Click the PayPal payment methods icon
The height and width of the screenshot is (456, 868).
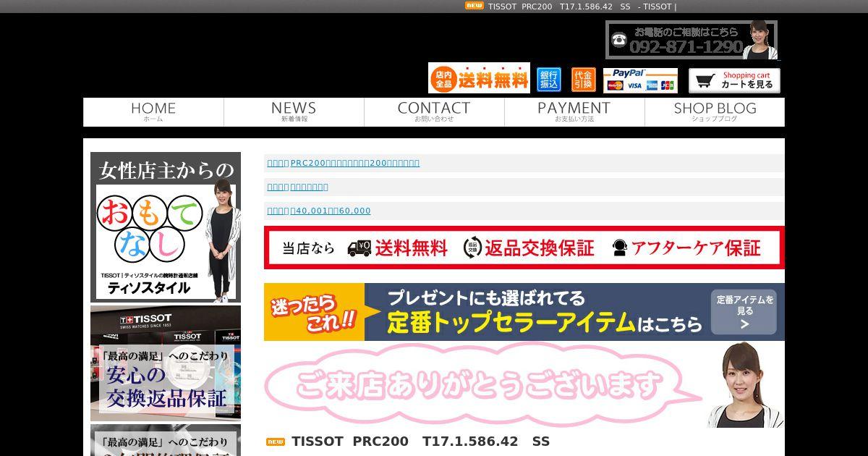tap(640, 80)
